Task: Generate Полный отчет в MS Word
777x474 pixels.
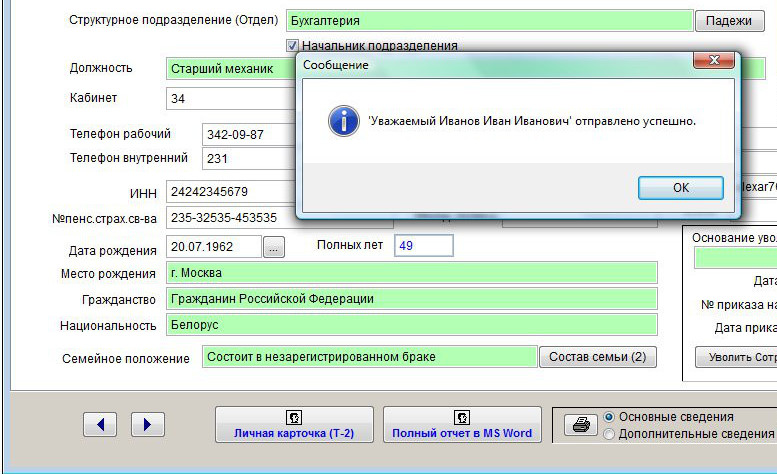Action: click(462, 424)
